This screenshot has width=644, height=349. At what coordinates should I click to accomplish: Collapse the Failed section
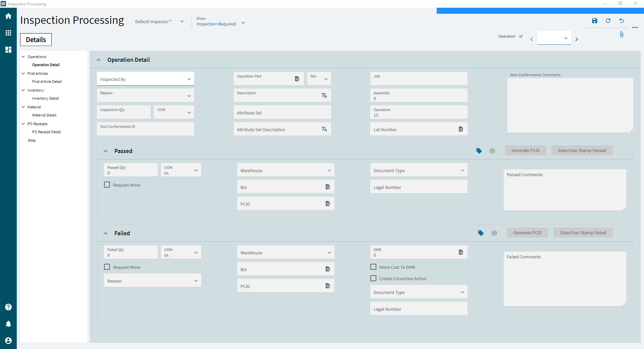[x=106, y=233]
